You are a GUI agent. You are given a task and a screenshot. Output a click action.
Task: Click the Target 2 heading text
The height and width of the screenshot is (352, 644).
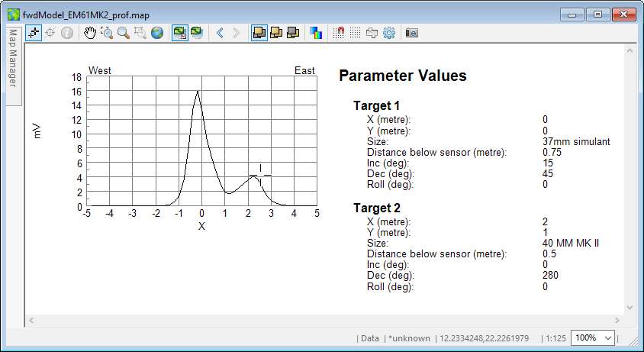tap(376, 208)
